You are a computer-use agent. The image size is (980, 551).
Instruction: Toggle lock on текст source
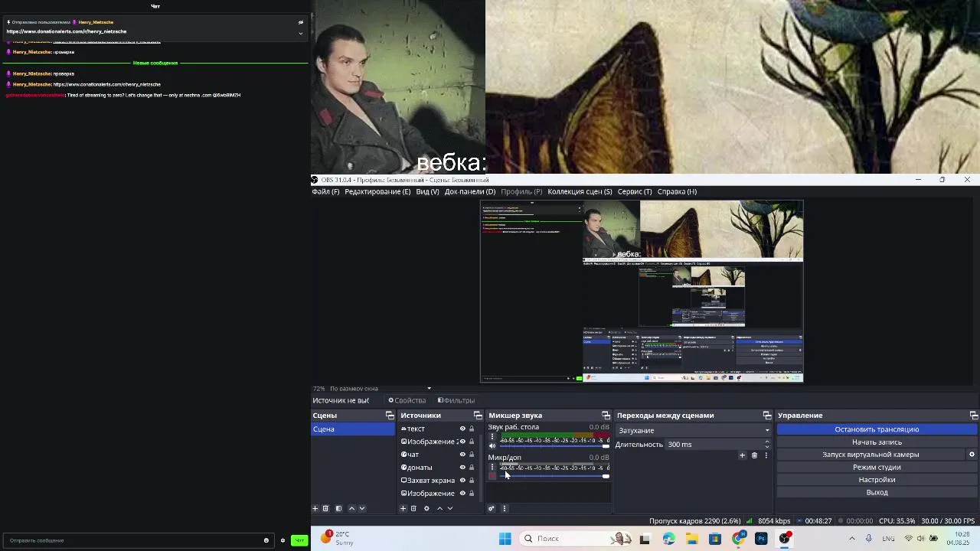[472, 429]
